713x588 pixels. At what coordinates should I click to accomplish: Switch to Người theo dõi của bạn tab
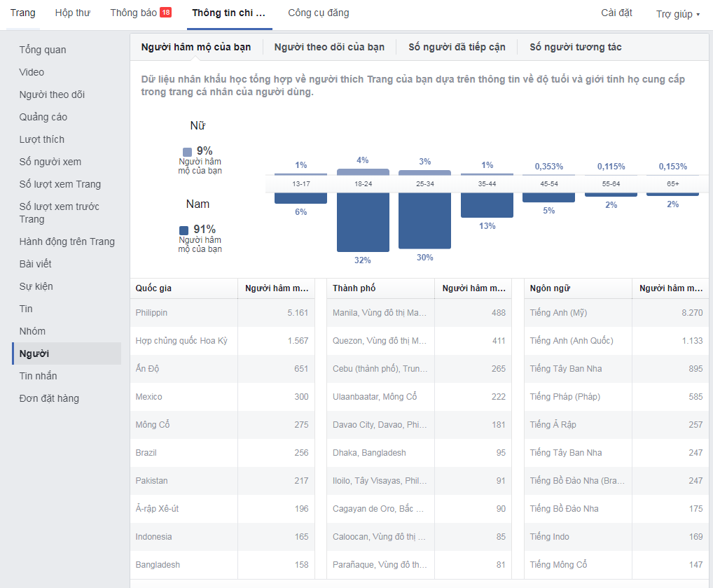point(329,47)
